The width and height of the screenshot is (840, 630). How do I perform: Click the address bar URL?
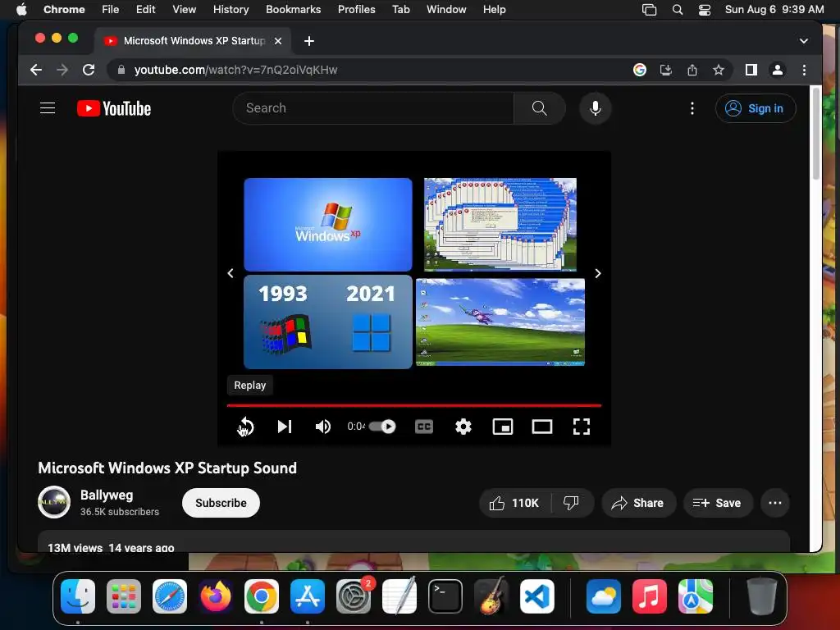[x=235, y=70]
